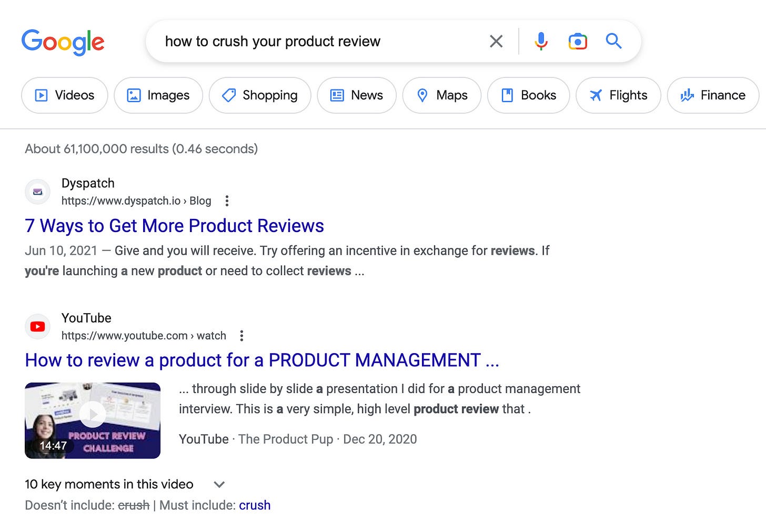
Task: Click the YouTube favicon next to the result
Action: [37, 326]
